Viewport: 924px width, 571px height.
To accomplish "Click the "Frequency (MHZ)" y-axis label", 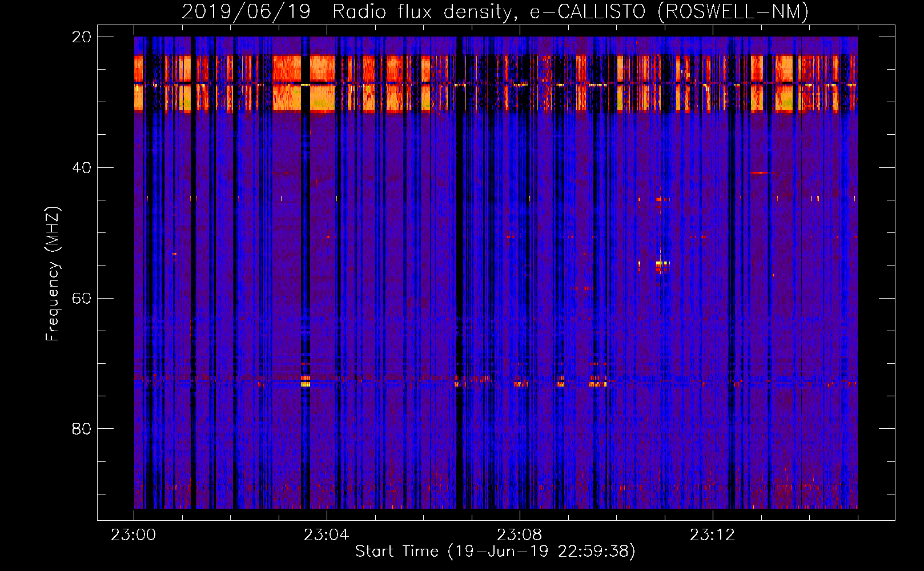I will (x=53, y=274).
